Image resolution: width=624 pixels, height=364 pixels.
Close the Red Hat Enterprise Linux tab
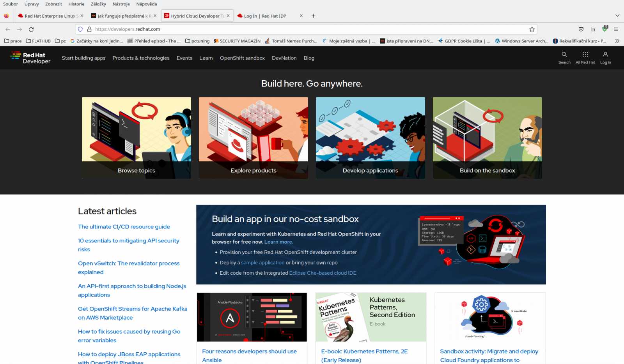pyautogui.click(x=82, y=16)
